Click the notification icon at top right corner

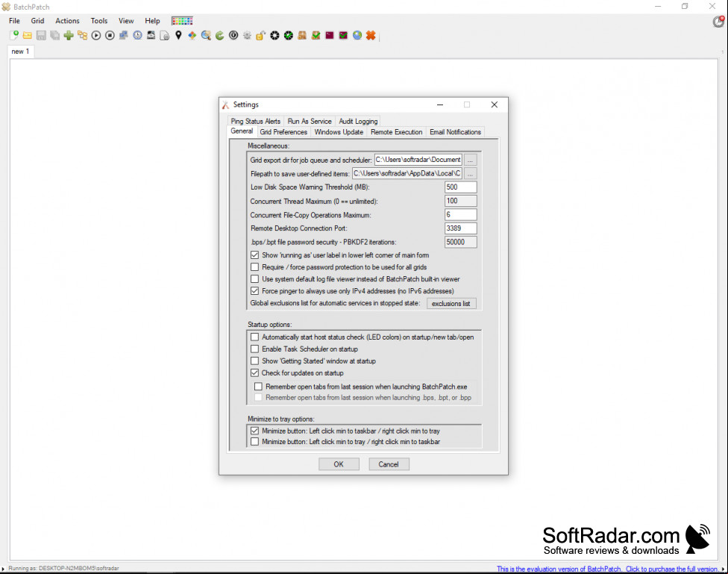[x=718, y=22]
